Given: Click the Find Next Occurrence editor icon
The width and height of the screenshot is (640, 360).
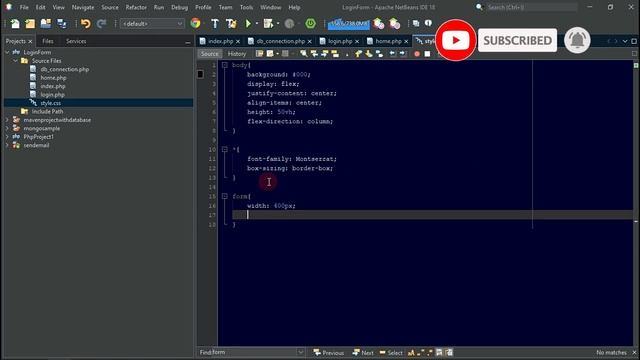Looking at the screenshot, I should tap(324, 54).
